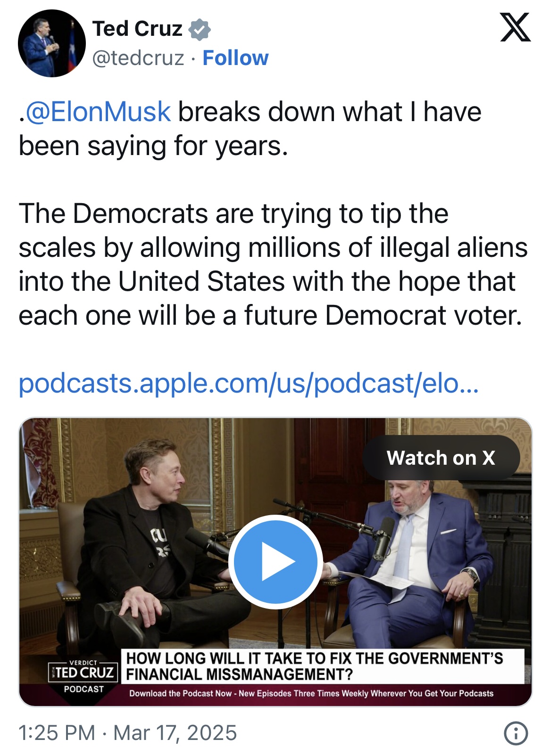Click the Watch on X button
Image resolution: width=550 pixels, height=756 pixels.
click(x=441, y=458)
